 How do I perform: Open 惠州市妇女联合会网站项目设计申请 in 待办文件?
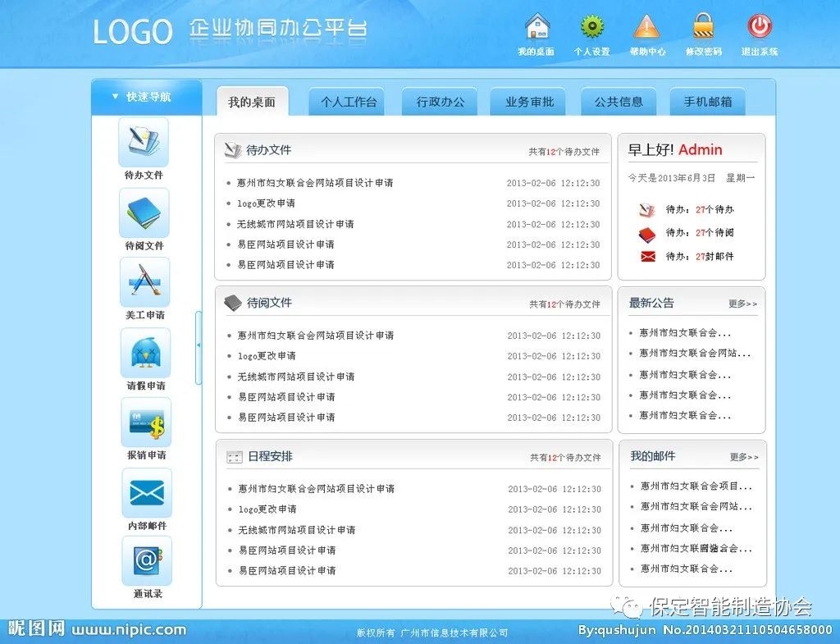tap(315, 183)
